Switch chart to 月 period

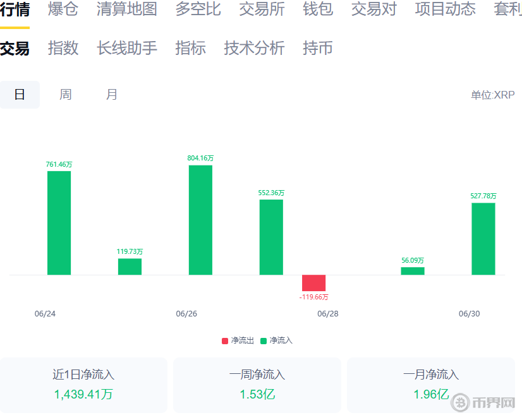112,95
